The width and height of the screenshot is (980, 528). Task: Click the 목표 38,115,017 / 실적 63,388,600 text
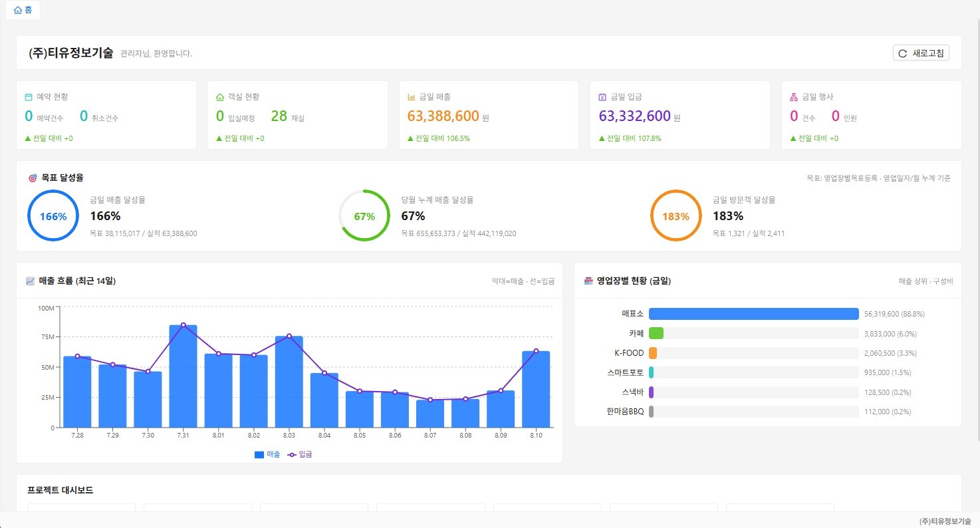[x=144, y=233]
